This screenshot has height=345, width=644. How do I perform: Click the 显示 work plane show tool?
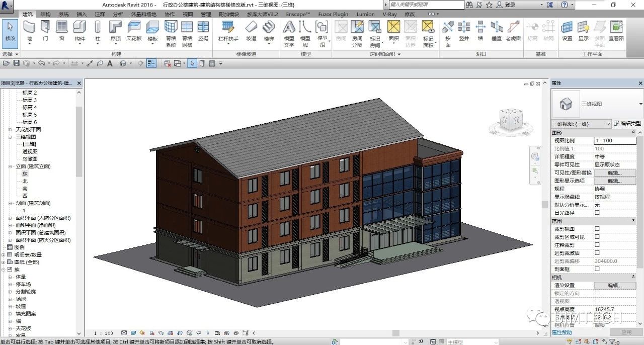[x=584, y=31]
